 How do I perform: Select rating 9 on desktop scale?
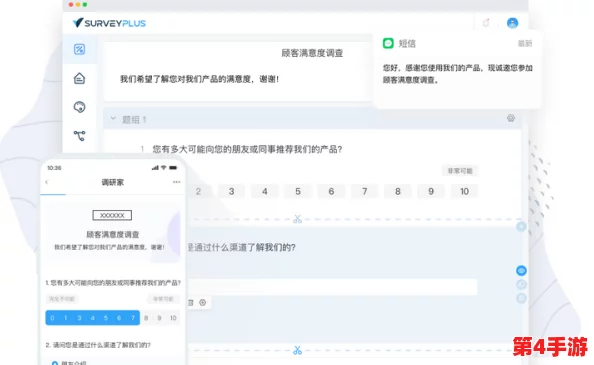point(431,192)
